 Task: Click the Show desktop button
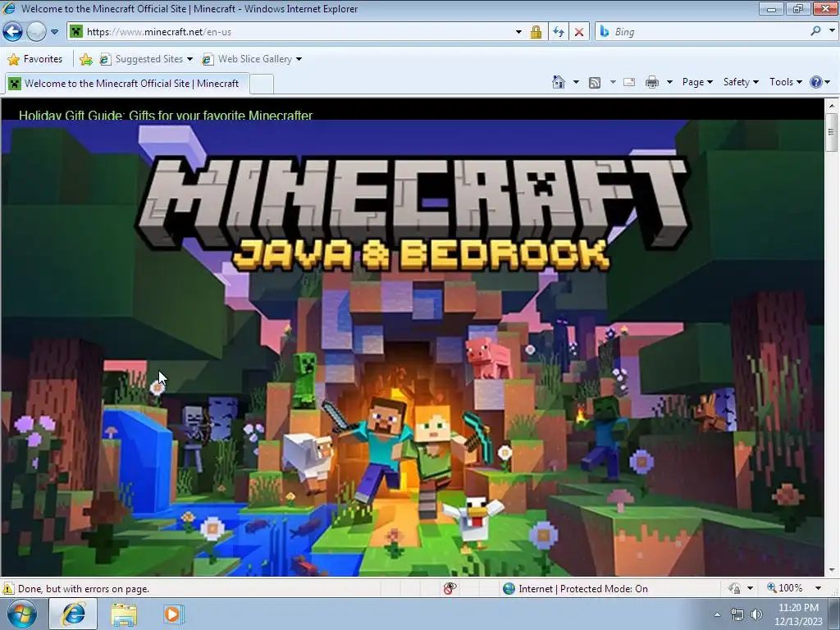tap(834, 614)
